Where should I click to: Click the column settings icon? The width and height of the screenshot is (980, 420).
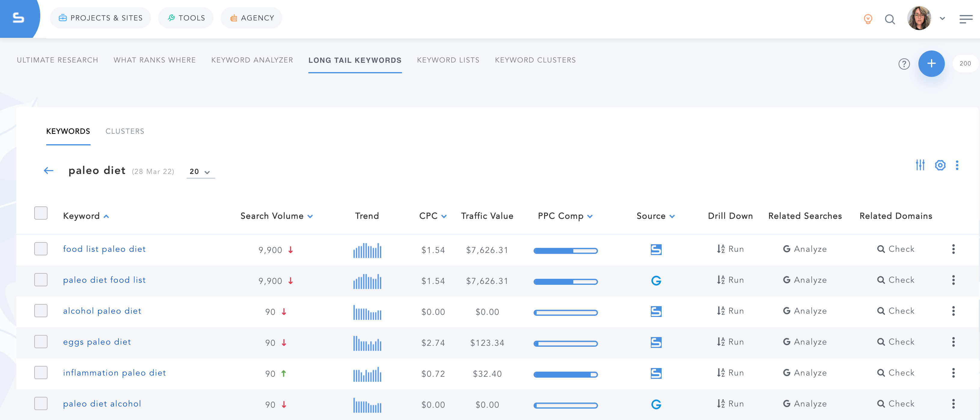point(939,165)
